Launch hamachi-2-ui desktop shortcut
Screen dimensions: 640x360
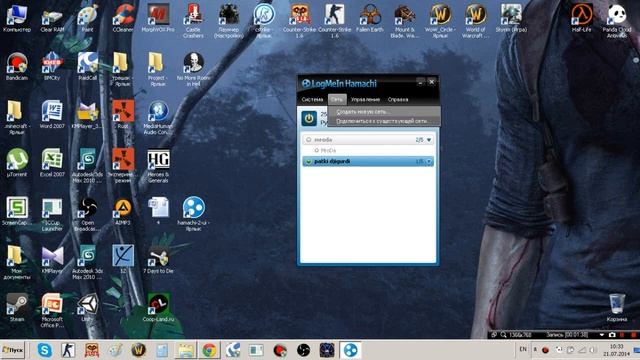coord(193,214)
